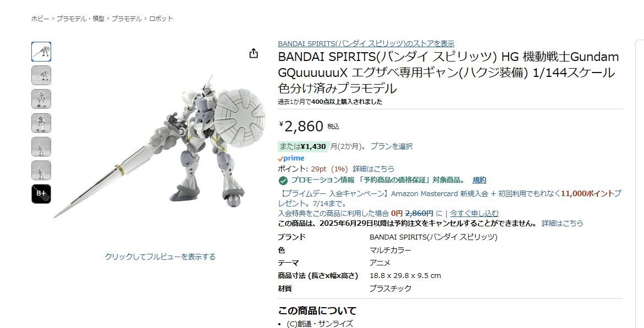Select the first product thumbnail

coord(41,52)
